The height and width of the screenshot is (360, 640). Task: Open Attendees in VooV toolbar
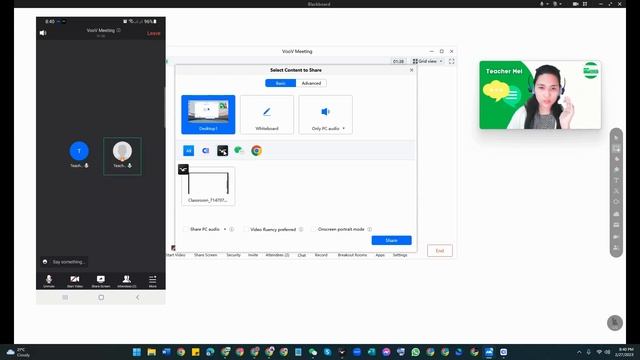tap(278, 255)
